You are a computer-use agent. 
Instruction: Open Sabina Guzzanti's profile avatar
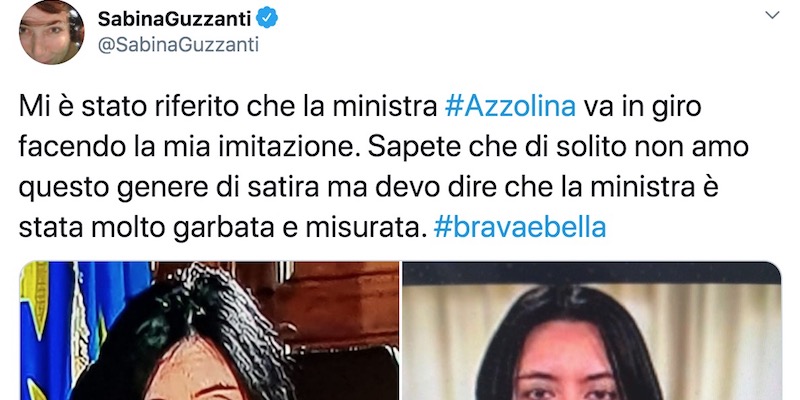tap(52, 32)
